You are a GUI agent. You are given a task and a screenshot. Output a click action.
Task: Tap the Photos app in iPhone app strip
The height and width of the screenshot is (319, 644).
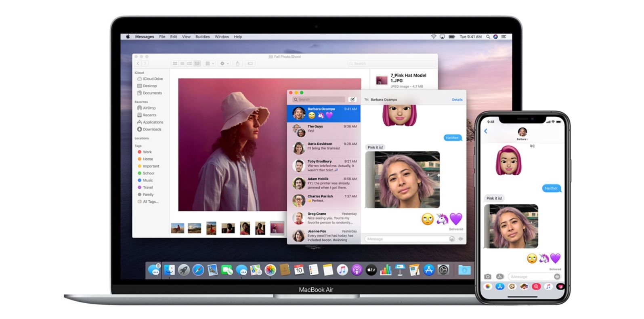pyautogui.click(x=488, y=286)
